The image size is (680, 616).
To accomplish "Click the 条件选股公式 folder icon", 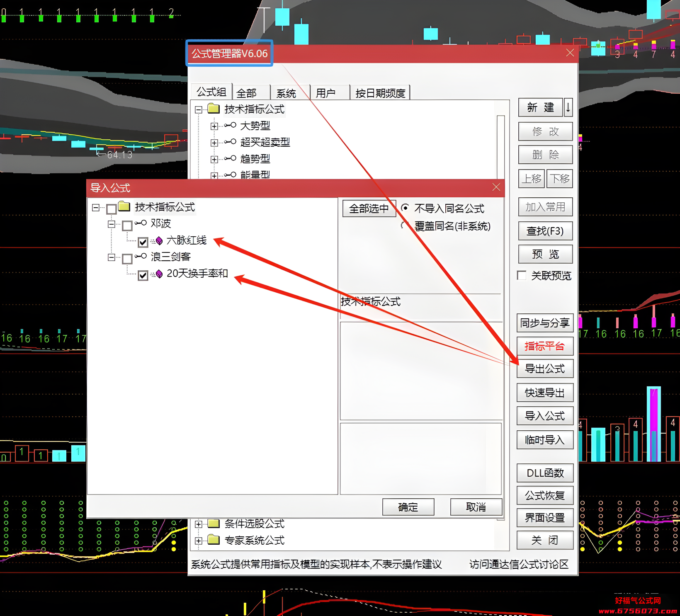I will click(214, 524).
